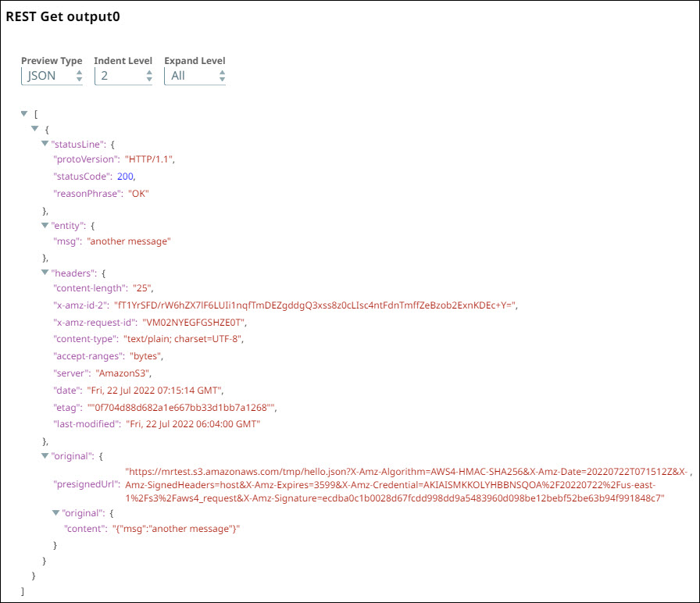Image resolution: width=700 pixels, height=603 pixels.
Task: Select the statusCode value 200
Action: click(x=137, y=177)
